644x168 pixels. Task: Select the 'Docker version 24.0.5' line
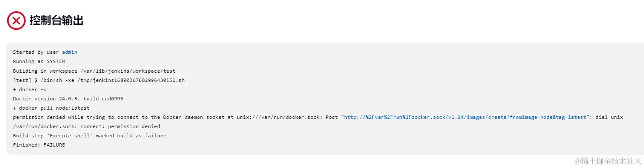tap(68, 99)
